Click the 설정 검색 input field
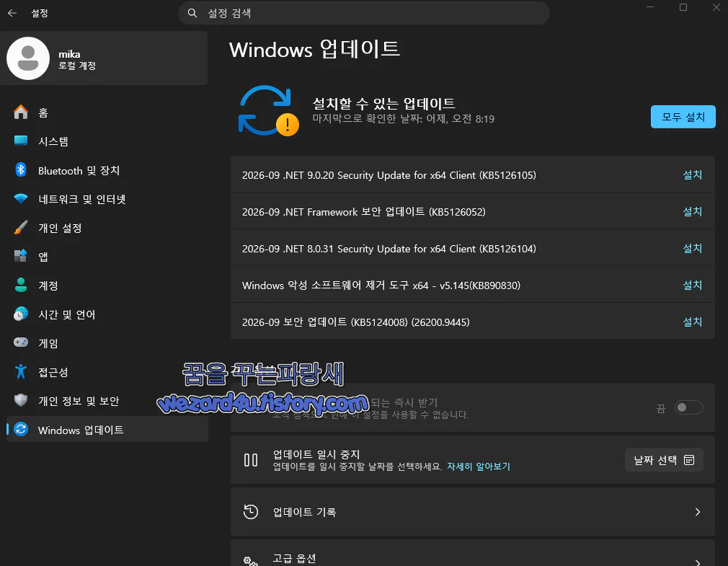 pos(364,13)
